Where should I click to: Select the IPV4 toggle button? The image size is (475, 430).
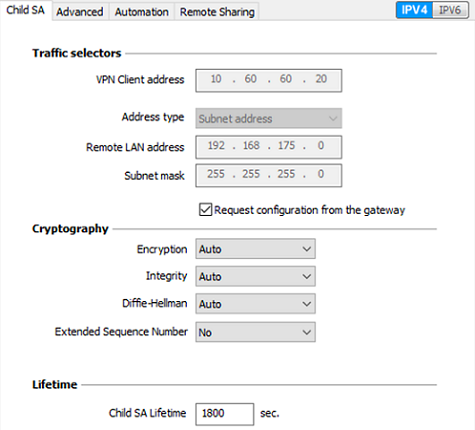click(x=414, y=10)
